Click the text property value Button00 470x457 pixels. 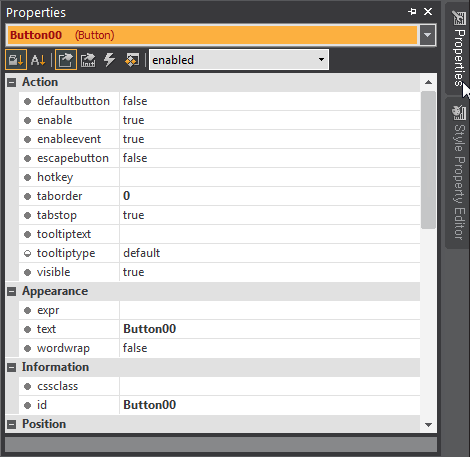click(150, 329)
